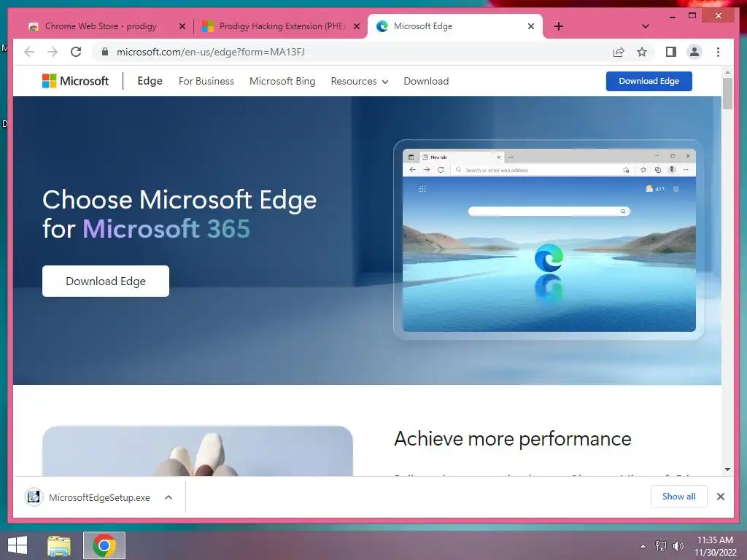Close the Prodigy Hacking Extension tab
The width and height of the screenshot is (747, 560).
click(356, 27)
